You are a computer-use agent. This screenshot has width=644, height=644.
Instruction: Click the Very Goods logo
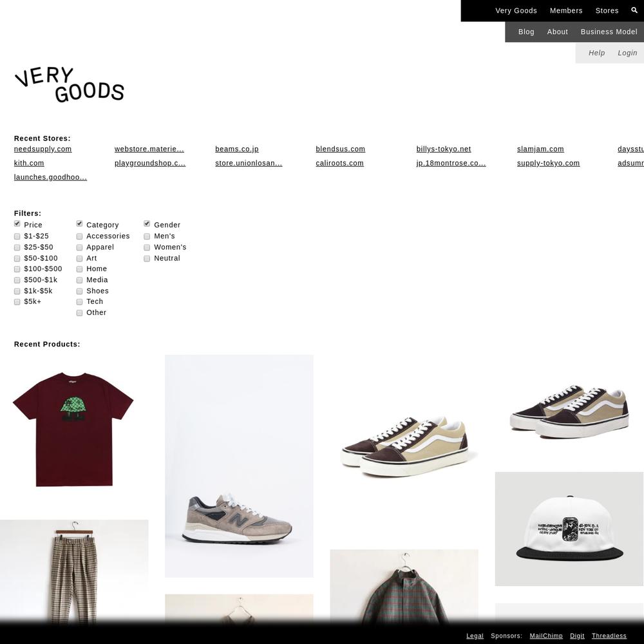click(x=70, y=84)
